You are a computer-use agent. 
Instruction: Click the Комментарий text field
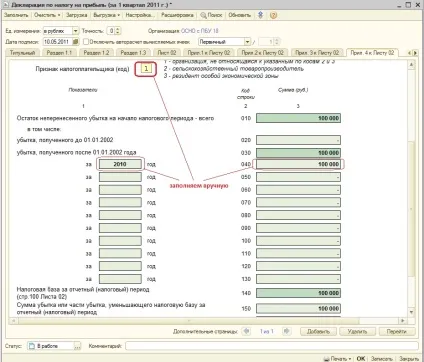[x=272, y=346]
